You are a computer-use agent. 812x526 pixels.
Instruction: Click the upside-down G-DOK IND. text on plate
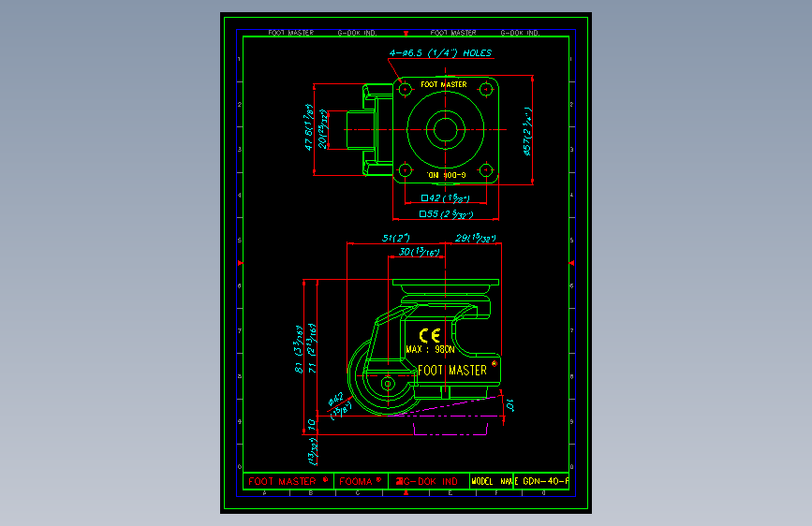[447, 175]
